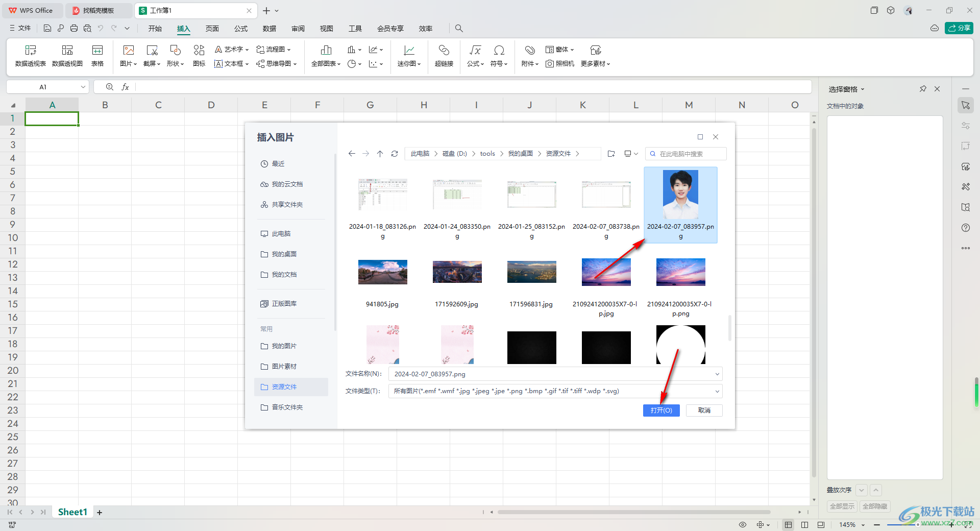Click the Open button in dialog
Viewport: 980px width, 531px height.
[661, 411]
